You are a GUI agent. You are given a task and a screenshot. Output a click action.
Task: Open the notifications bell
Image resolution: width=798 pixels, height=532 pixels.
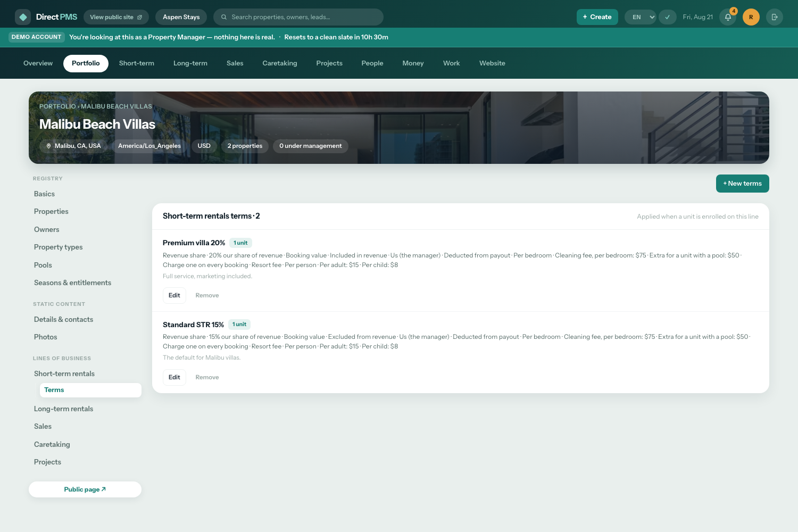click(728, 17)
